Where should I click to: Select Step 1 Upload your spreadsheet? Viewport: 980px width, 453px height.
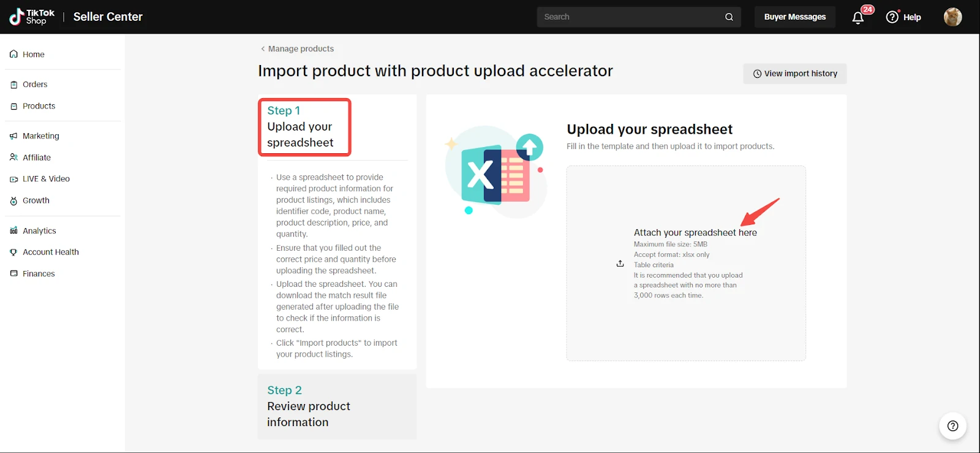[304, 127]
